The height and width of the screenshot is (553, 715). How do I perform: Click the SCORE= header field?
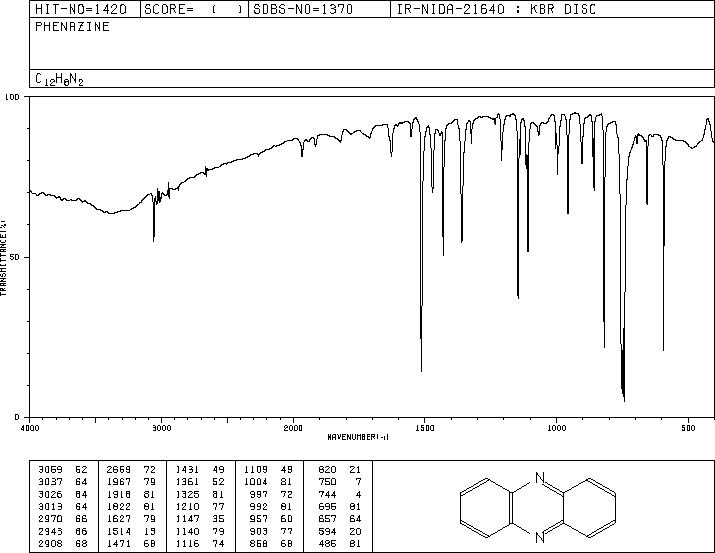(x=193, y=9)
